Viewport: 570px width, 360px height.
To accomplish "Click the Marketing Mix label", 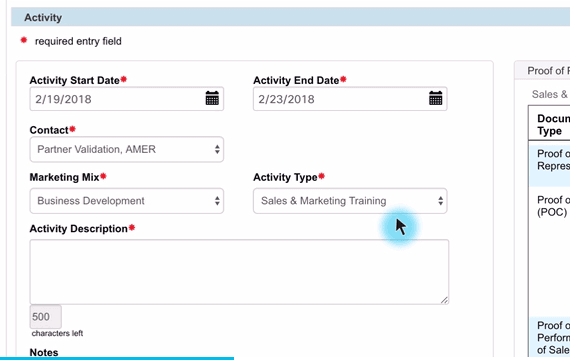I will pyautogui.click(x=64, y=177).
